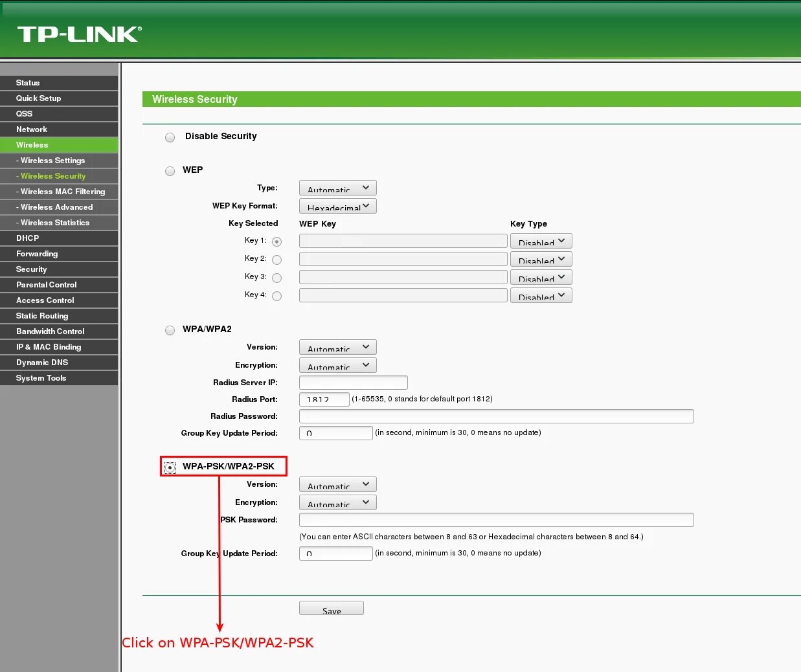801x672 pixels.
Task: Focus the WEP Key 1 input field
Action: [x=403, y=241]
